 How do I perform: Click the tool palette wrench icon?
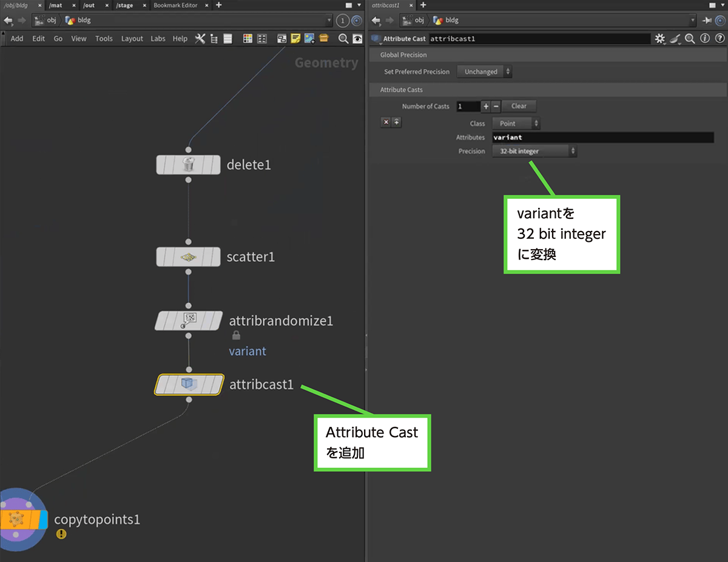tap(200, 38)
